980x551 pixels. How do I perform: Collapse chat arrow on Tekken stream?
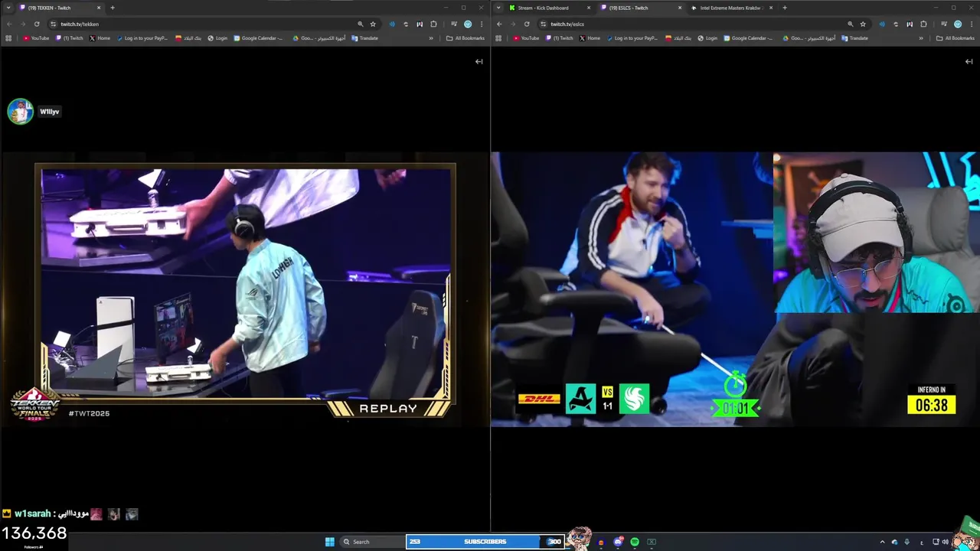click(479, 61)
